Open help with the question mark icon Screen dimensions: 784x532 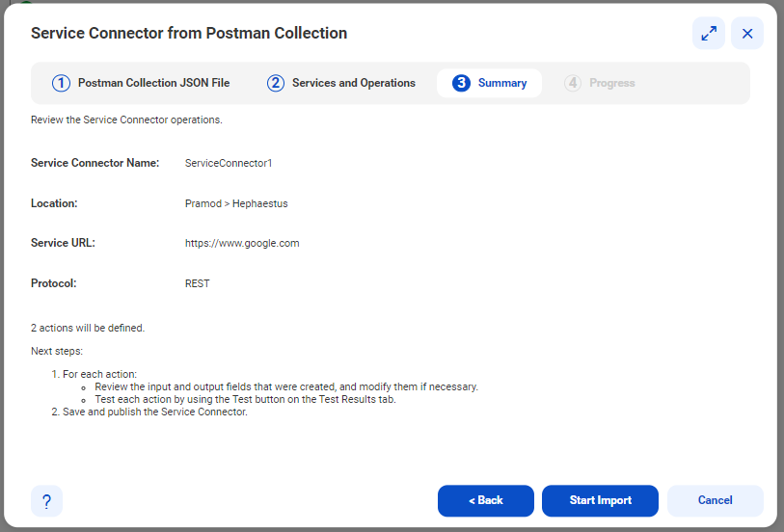click(46, 501)
